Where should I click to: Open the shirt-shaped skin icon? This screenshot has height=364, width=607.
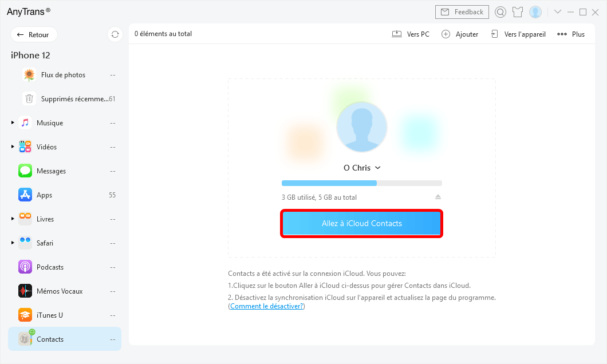point(518,13)
